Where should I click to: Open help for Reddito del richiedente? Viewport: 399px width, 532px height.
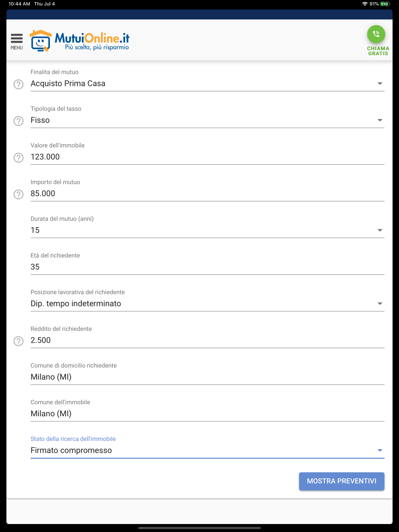click(x=19, y=341)
